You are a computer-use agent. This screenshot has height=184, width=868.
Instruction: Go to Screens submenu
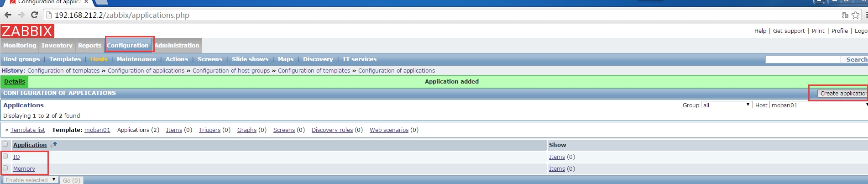(210, 59)
